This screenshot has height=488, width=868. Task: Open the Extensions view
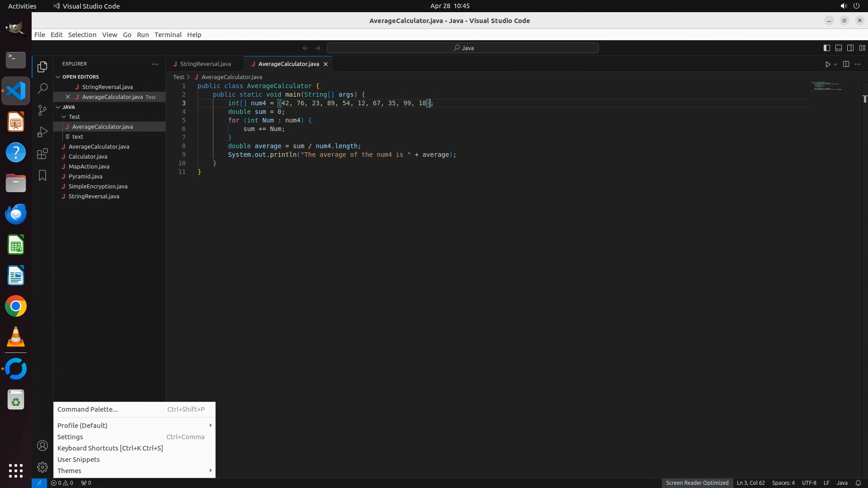[42, 154]
